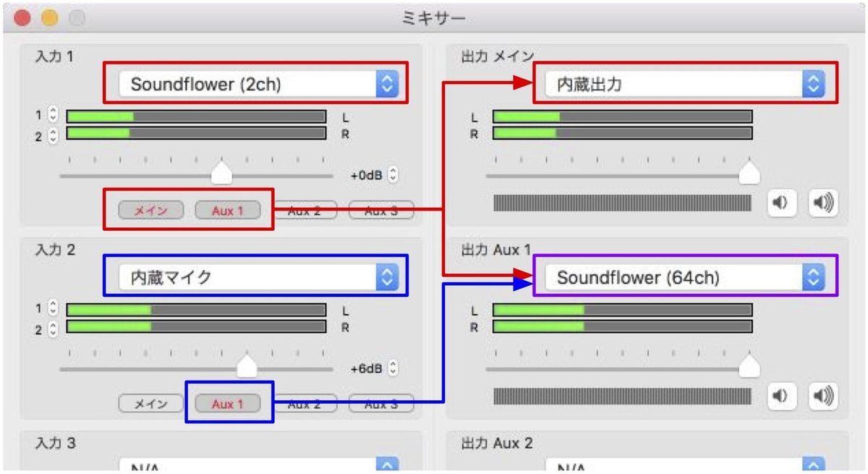Screen dimensions: 868x474
Task: Open the 出力 Aux 1 Soundflower (64ch) dropdown
Action: [x=686, y=276]
